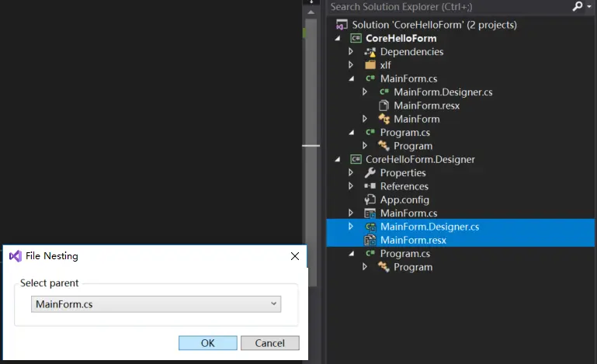Image resolution: width=597 pixels, height=364 pixels.
Task: Collapse the CoreHelloForm project
Action: [x=338, y=39]
